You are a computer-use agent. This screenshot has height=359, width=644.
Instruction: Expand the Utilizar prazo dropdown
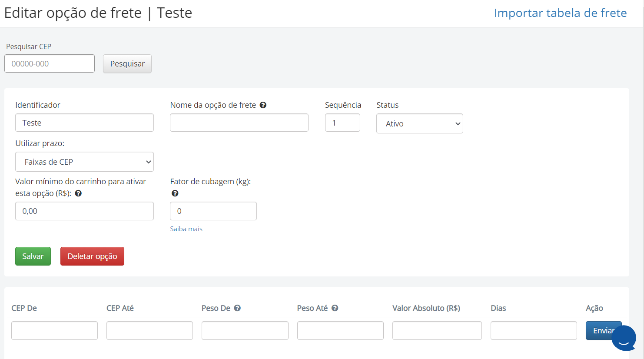(x=84, y=162)
